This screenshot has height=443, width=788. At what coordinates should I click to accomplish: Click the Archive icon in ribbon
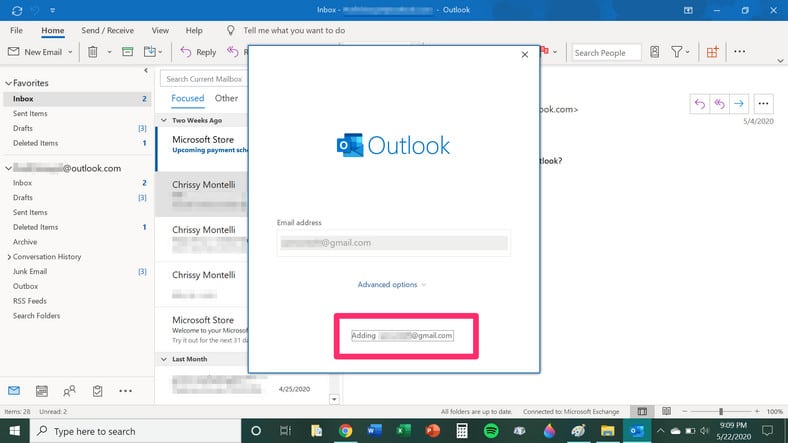tap(128, 52)
